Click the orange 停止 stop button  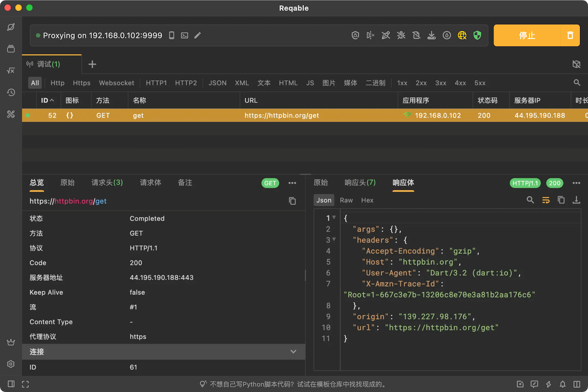pos(527,35)
